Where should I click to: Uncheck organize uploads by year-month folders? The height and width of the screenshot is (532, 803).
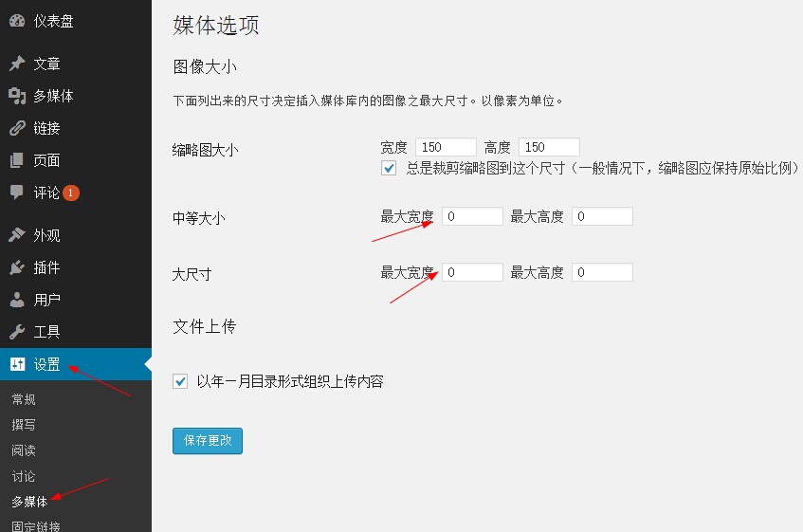[180, 381]
